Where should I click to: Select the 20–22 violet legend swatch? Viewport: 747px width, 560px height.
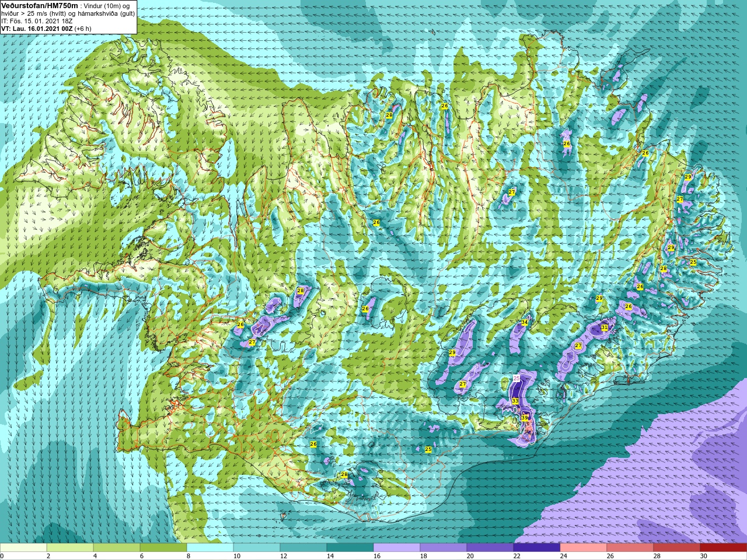tap(490, 547)
